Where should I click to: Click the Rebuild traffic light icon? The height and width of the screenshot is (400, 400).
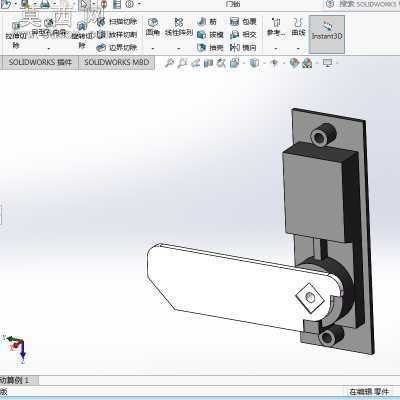click(104, 4)
